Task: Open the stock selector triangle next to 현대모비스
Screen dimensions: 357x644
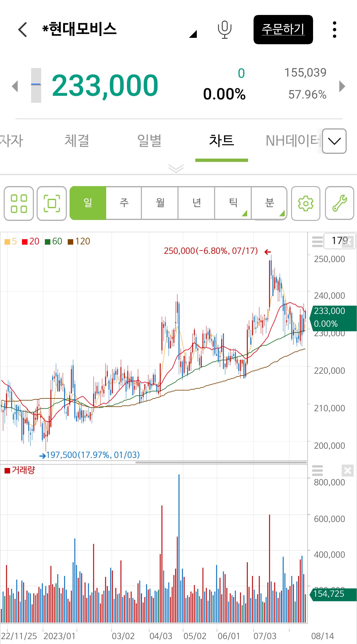Action: (193, 34)
